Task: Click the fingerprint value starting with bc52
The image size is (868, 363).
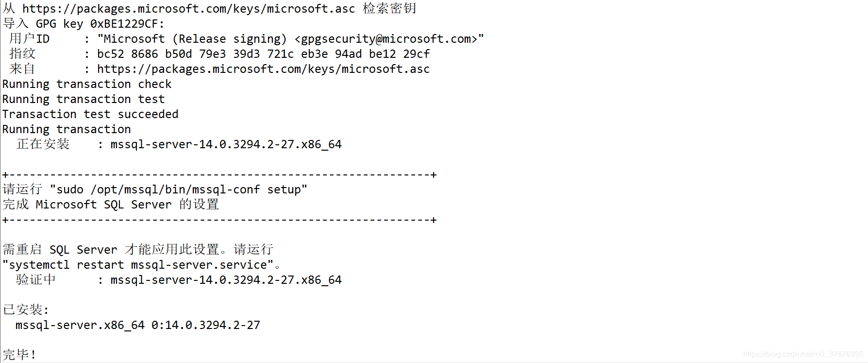Action: tap(263, 54)
